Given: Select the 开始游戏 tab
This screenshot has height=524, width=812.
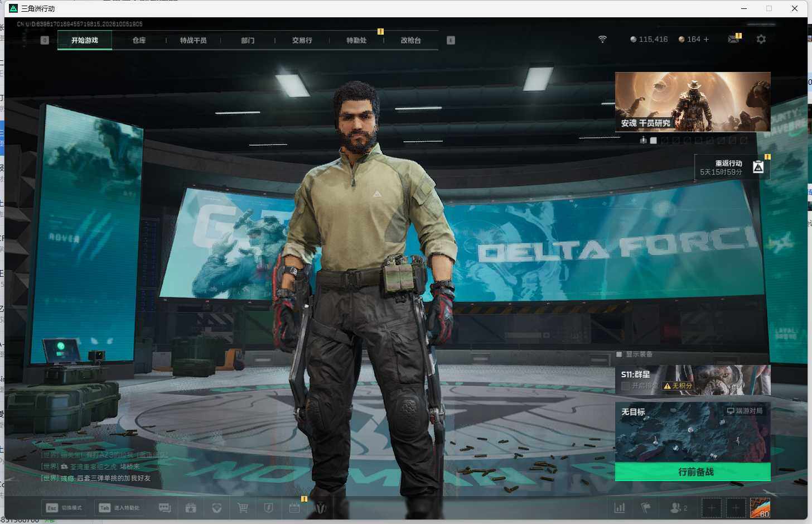Looking at the screenshot, I should (85, 40).
